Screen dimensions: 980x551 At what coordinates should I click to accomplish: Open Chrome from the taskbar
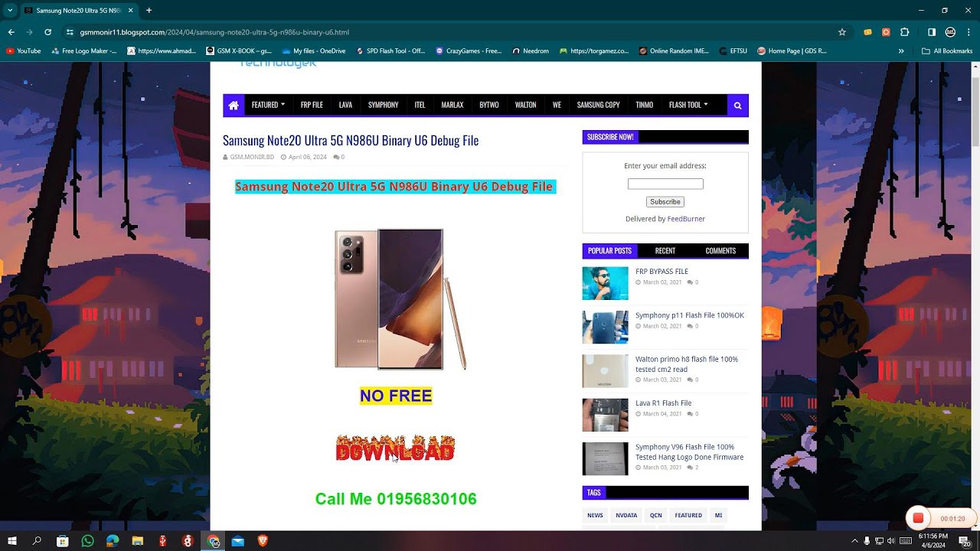(214, 541)
